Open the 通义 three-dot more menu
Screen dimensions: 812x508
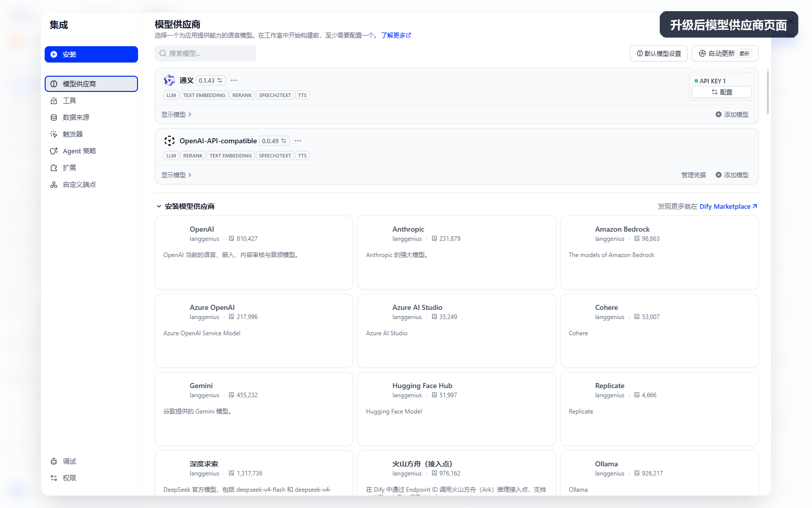click(x=234, y=80)
